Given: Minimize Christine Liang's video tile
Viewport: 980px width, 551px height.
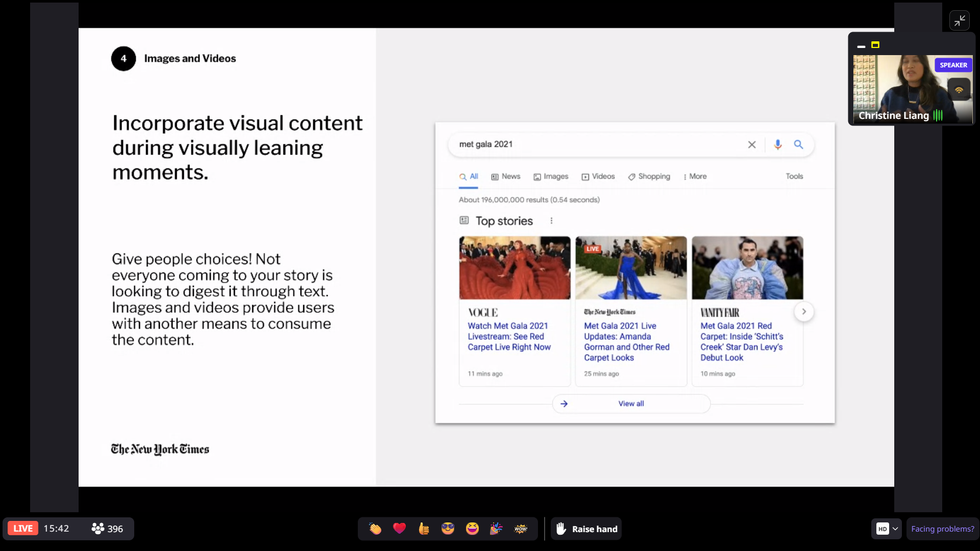Looking at the screenshot, I should [x=861, y=46].
